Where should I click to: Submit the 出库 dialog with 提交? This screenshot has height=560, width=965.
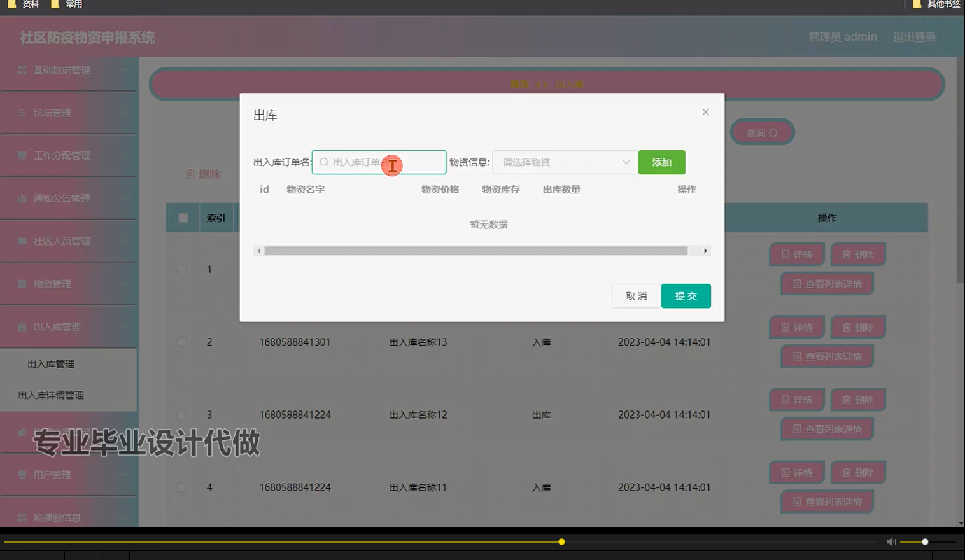point(686,295)
